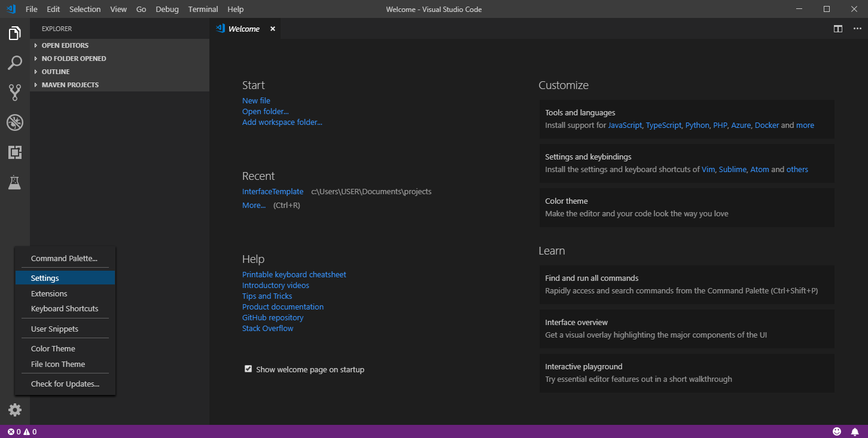868x438 pixels.
Task: Click the errors and warnings status indicator
Action: coord(22,431)
